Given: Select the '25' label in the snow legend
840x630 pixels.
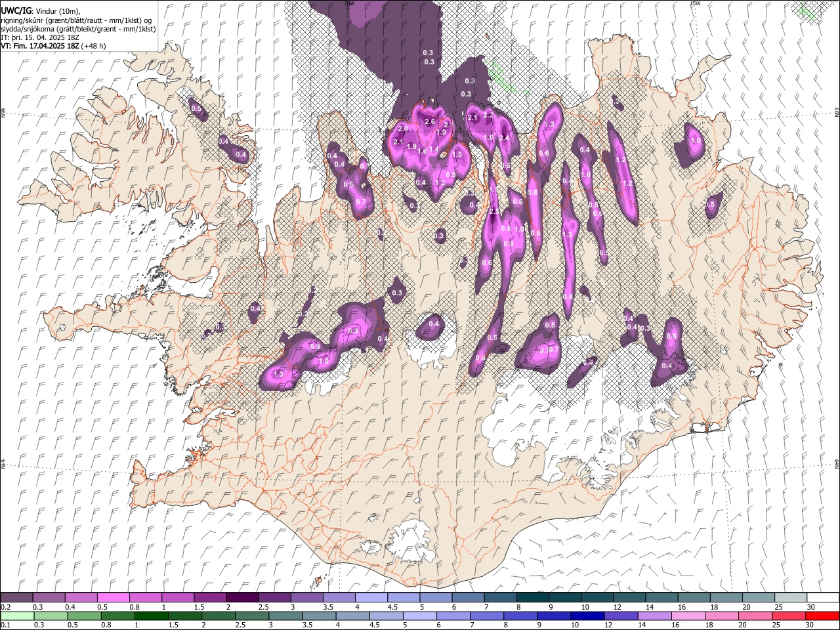Looking at the screenshot, I should (x=778, y=607).
